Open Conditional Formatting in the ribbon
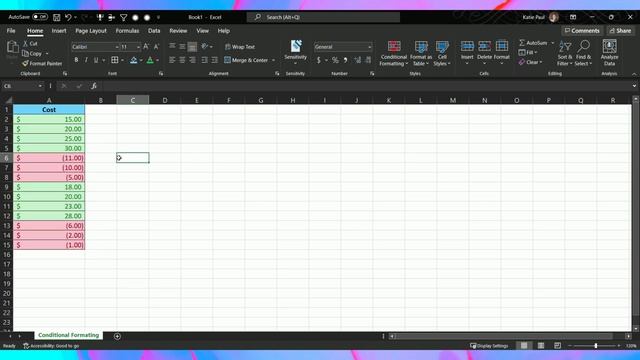This screenshot has height=360, width=640. coord(394,53)
